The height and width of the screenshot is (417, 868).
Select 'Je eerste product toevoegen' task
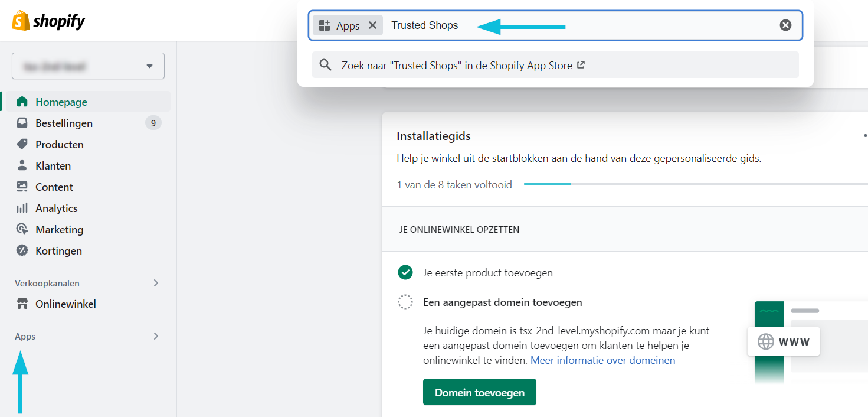coord(488,273)
